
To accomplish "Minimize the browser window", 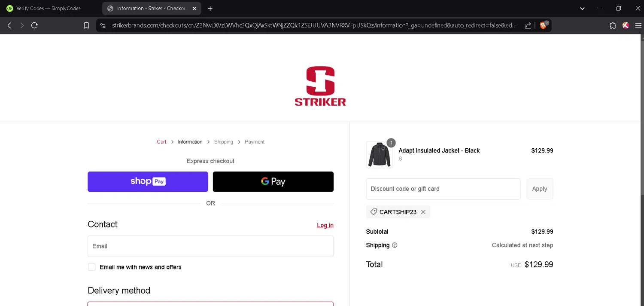I will 600,9.
